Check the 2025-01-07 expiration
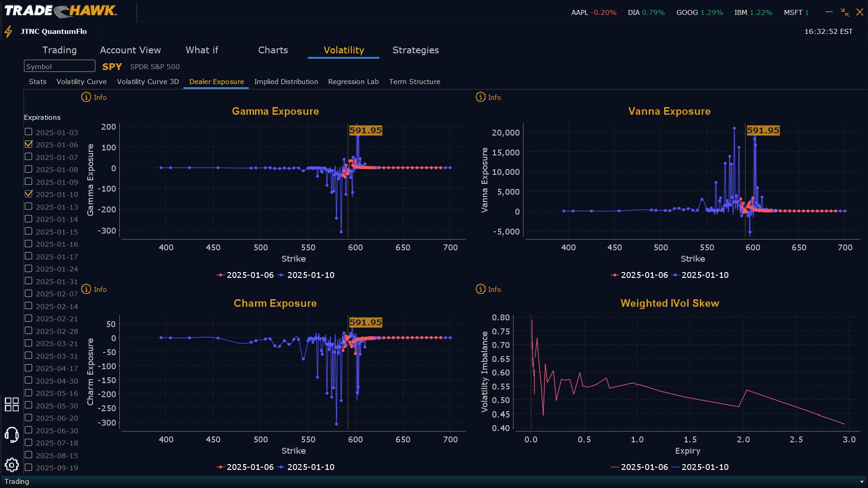 pos(28,157)
